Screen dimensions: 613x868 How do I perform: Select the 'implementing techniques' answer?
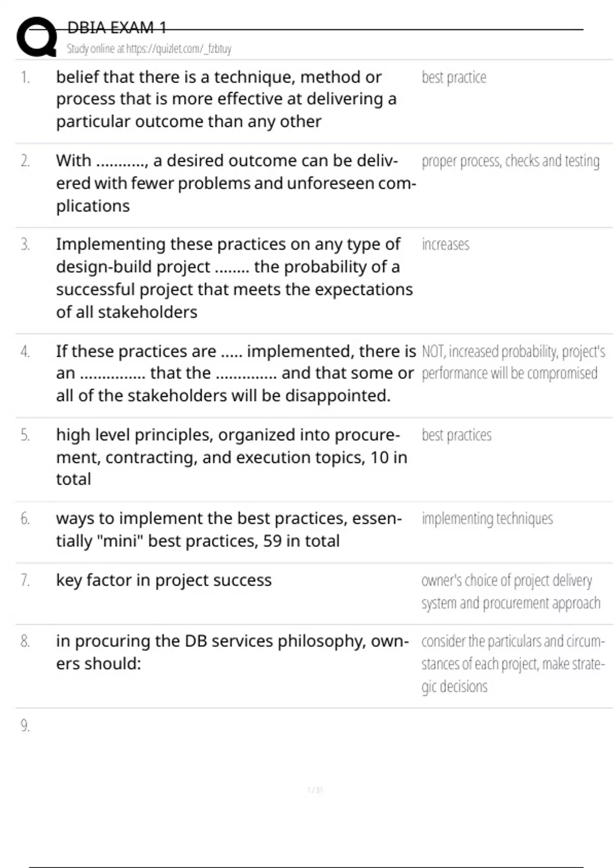[x=487, y=519]
